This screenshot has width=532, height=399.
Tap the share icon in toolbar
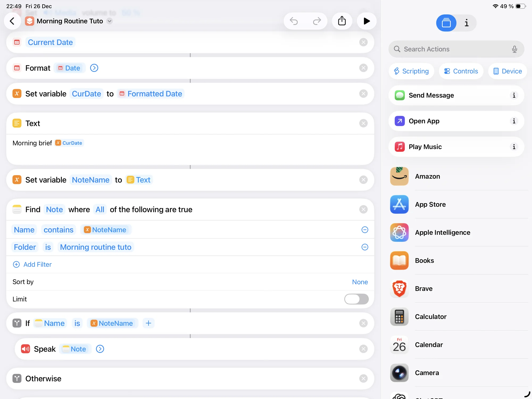(342, 21)
